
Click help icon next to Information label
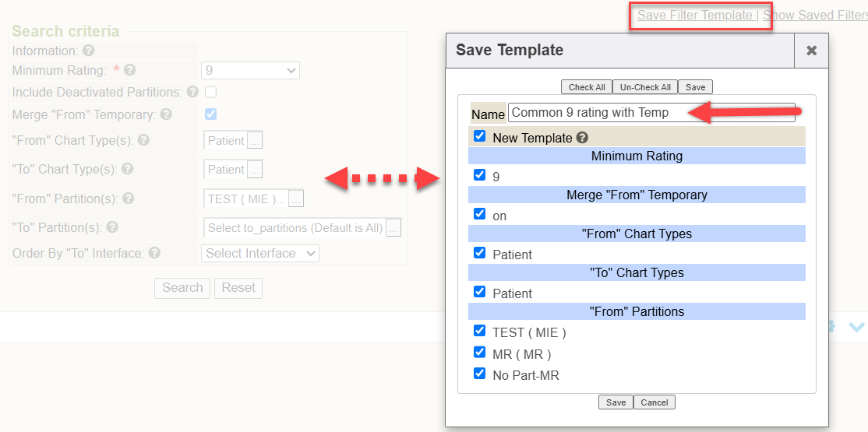(88, 51)
